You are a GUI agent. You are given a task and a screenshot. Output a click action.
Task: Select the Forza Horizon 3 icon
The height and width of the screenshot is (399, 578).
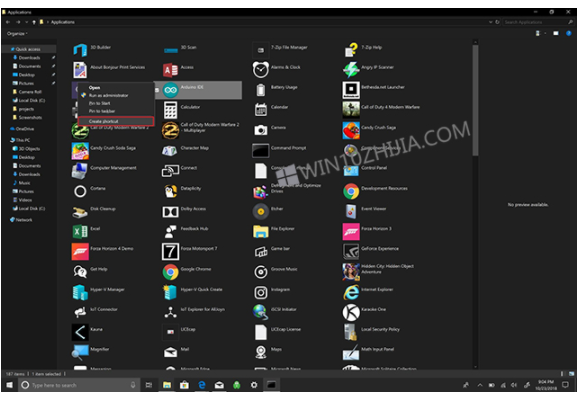click(351, 232)
